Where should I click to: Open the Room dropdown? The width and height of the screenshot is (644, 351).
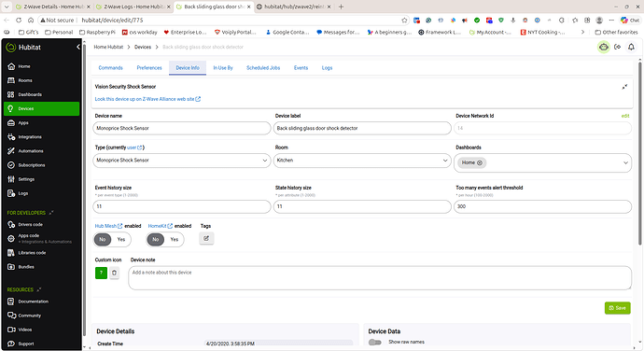(362, 161)
